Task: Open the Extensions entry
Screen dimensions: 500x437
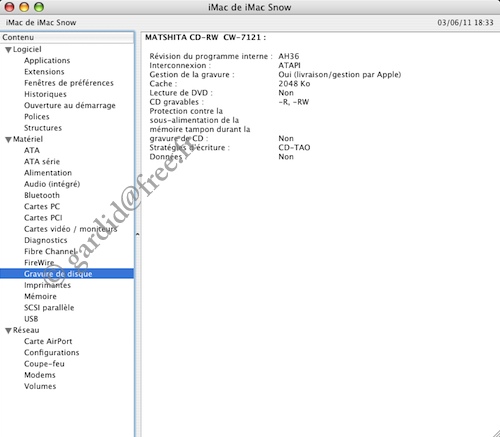Action: tap(44, 72)
